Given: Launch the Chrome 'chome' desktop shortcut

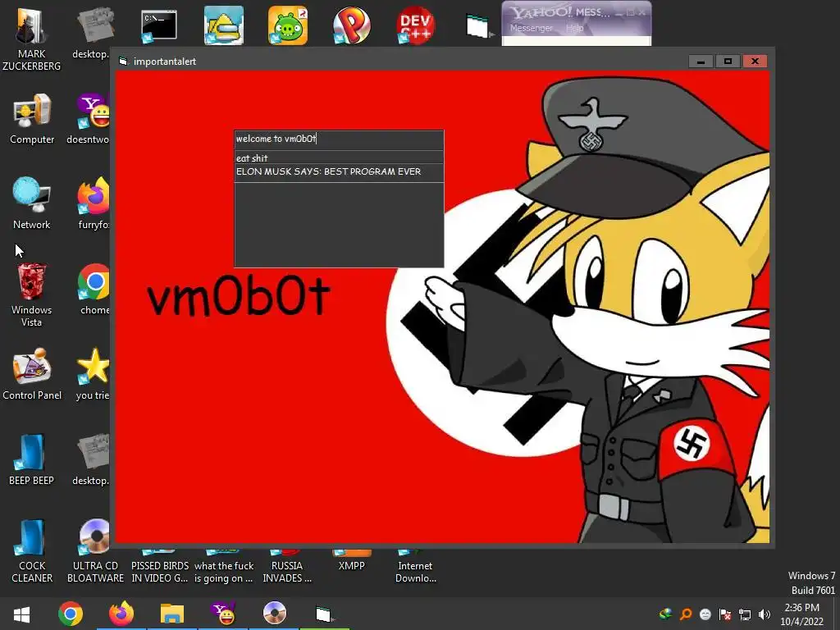Looking at the screenshot, I should pos(94,290).
